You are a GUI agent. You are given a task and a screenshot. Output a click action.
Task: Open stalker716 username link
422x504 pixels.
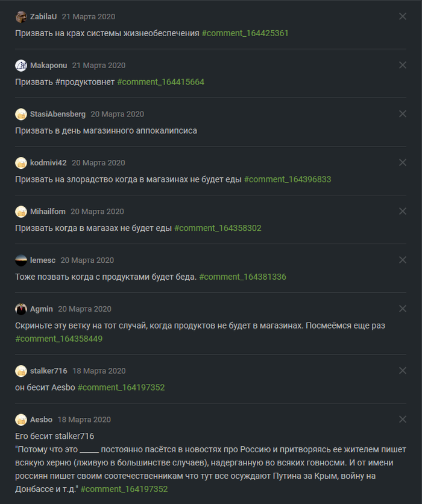(x=49, y=371)
